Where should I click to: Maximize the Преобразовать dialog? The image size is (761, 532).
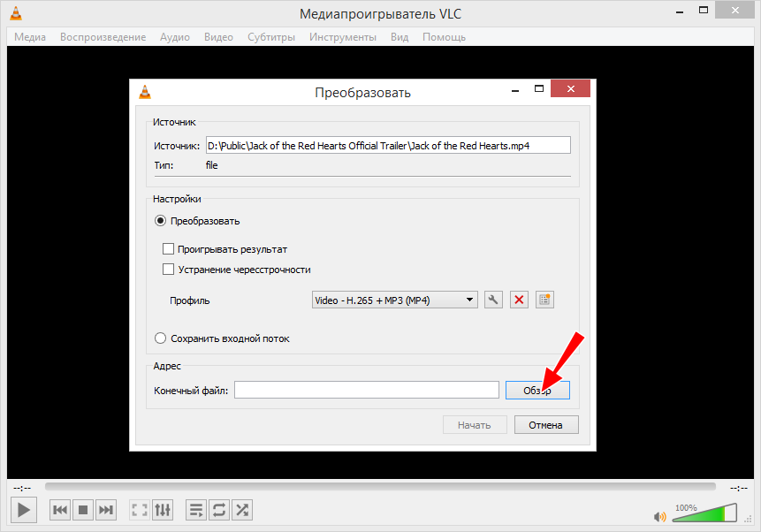point(539,89)
